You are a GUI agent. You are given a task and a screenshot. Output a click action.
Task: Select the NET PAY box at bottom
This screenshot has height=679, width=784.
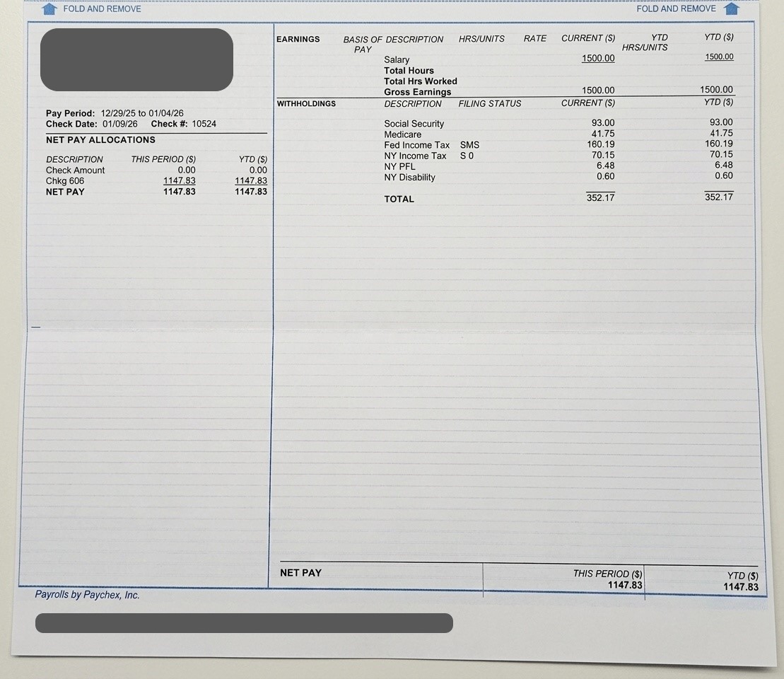click(x=301, y=573)
